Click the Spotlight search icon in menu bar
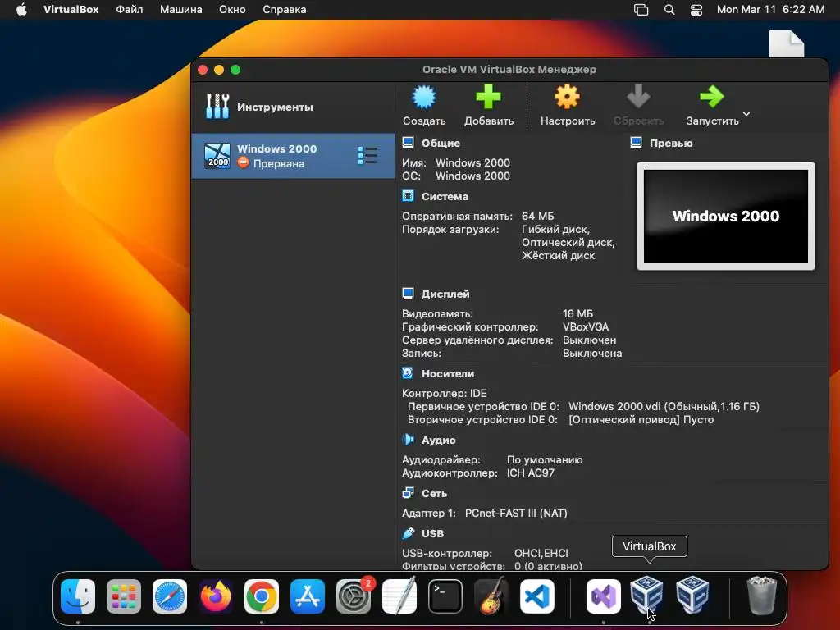This screenshot has height=630, width=840. click(x=669, y=10)
